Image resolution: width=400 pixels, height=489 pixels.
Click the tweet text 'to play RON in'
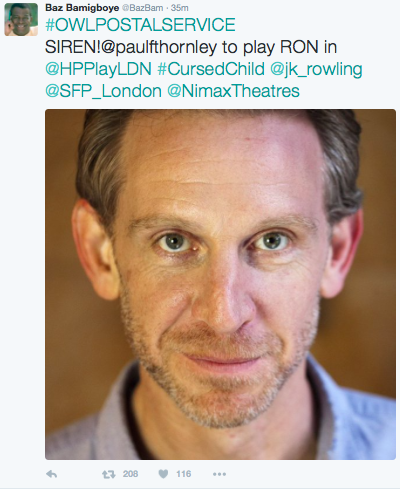tap(279, 47)
